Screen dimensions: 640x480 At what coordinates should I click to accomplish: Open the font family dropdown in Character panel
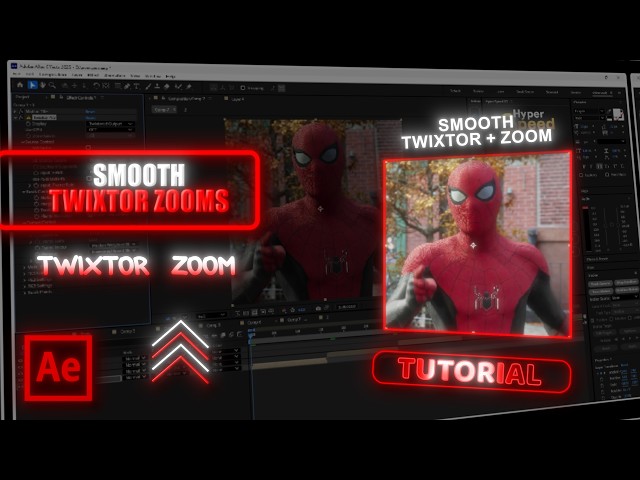tap(589, 111)
